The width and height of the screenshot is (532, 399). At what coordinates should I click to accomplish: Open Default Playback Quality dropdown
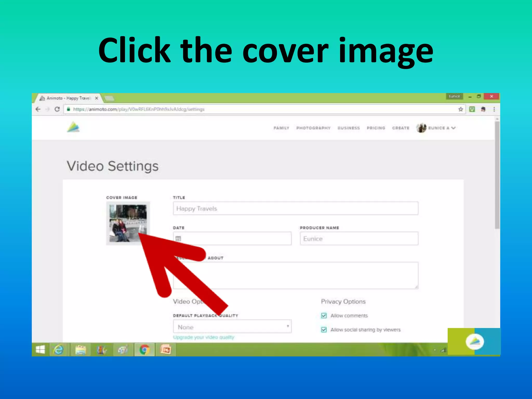pos(232,327)
